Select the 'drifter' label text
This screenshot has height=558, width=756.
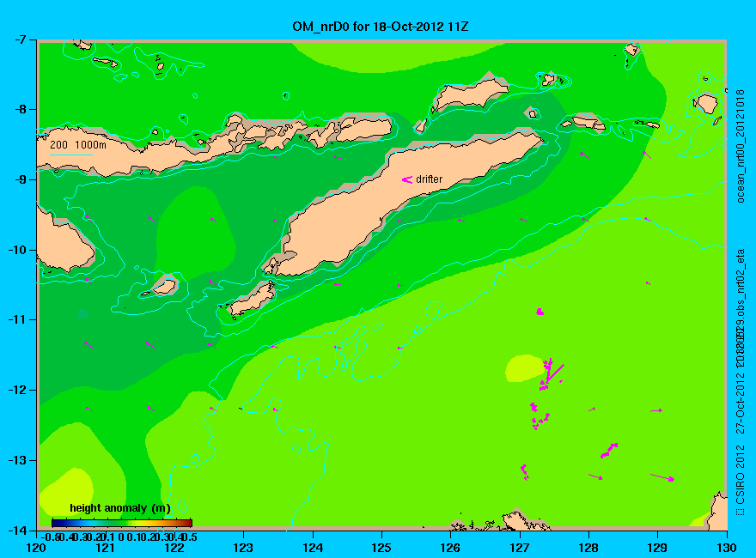pyautogui.click(x=429, y=179)
